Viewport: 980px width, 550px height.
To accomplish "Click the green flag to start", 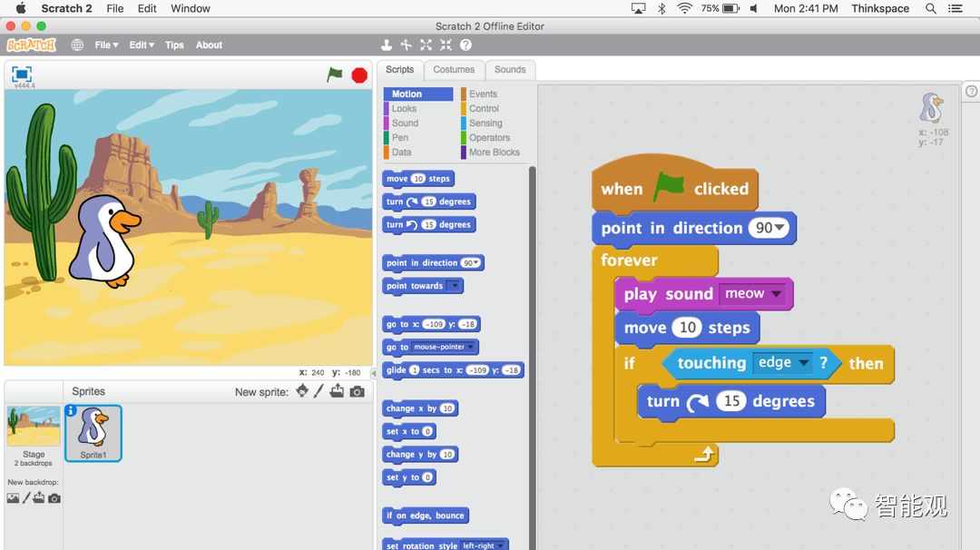I will coord(335,75).
